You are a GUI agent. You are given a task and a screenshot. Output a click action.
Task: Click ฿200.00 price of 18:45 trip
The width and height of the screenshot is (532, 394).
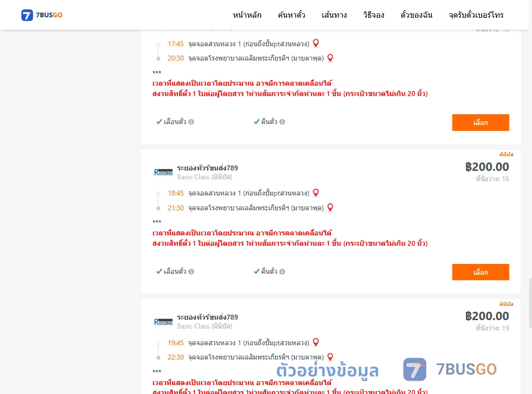(487, 166)
